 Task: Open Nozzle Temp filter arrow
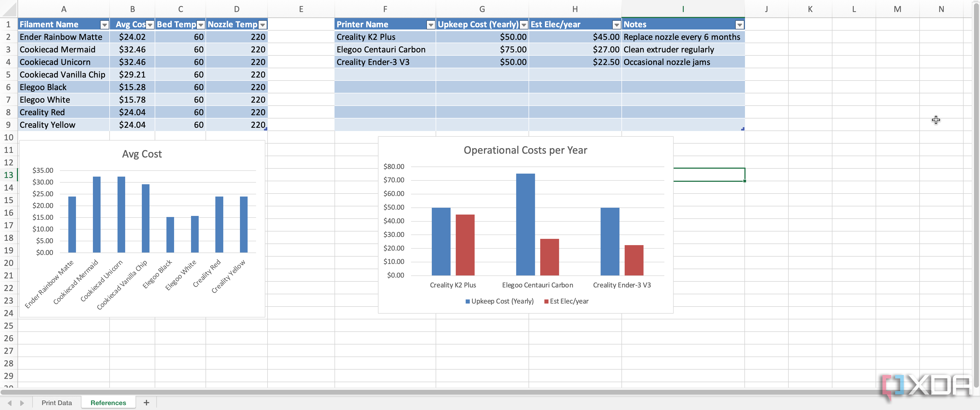pos(262,25)
